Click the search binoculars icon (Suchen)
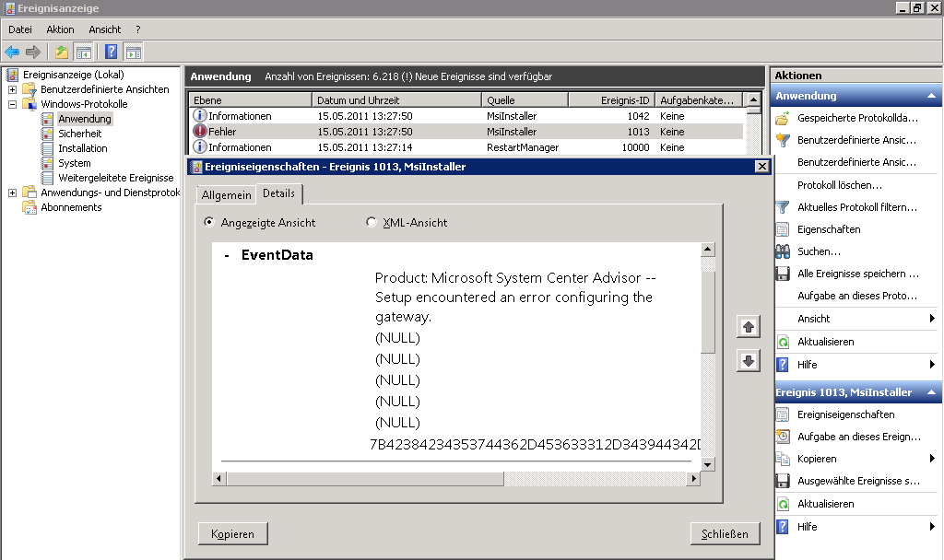Screen dimensions: 944x560 [783, 251]
